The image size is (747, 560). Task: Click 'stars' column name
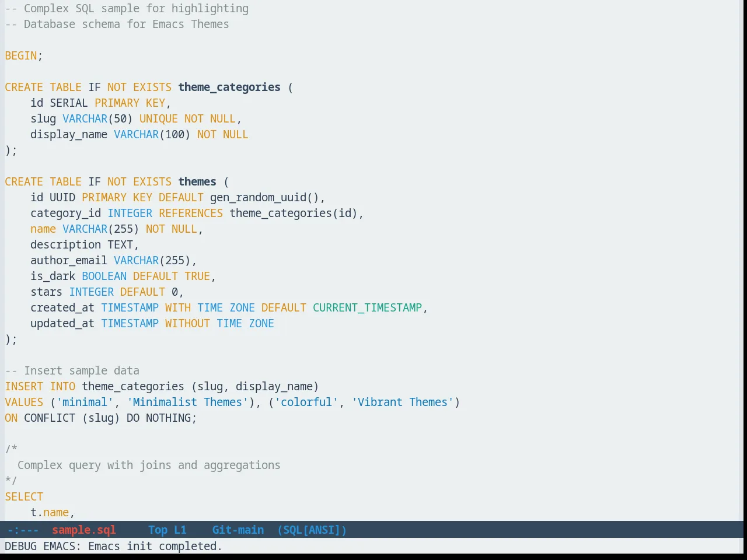tap(46, 292)
